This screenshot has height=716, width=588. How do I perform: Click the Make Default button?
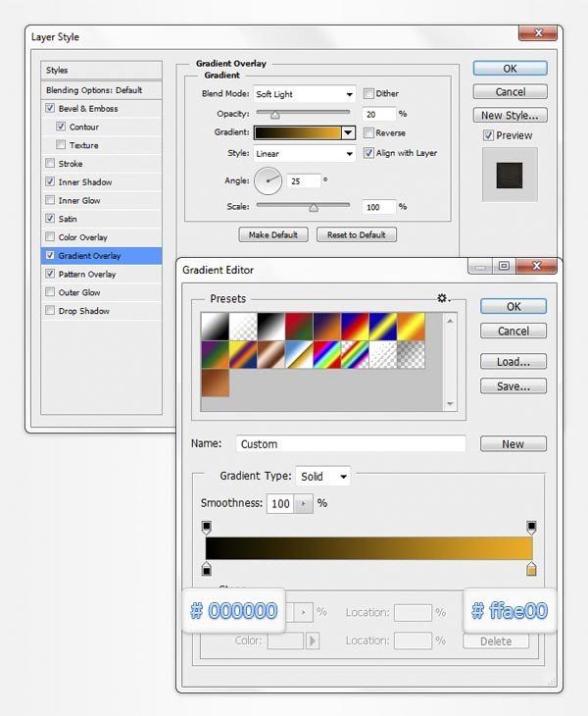(273, 234)
